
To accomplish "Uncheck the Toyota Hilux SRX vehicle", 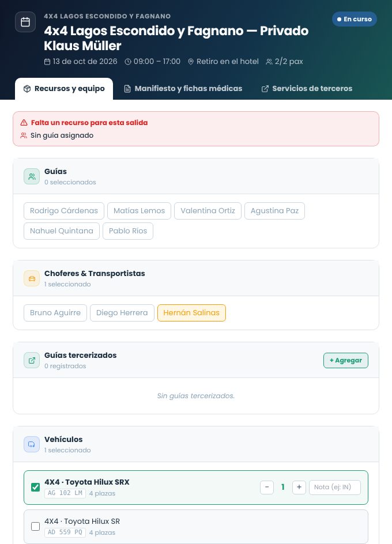I will [35, 488].
